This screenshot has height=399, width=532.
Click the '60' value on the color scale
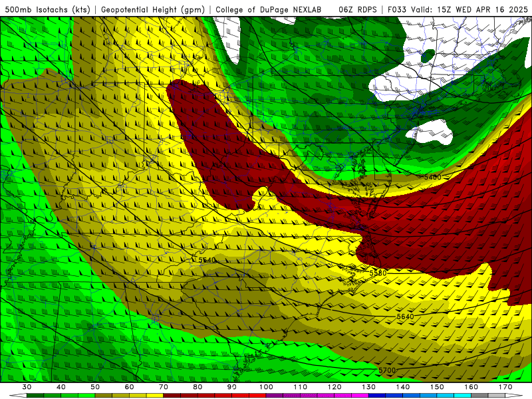[x=129, y=387]
